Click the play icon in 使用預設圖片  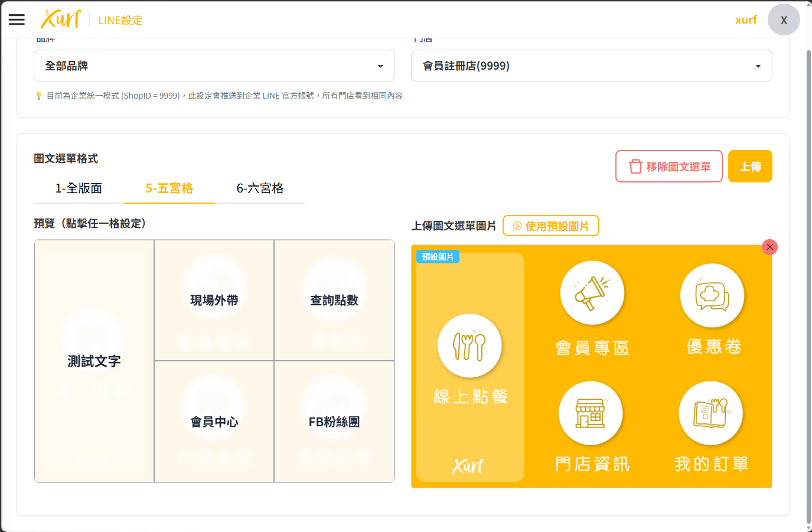[517, 226]
